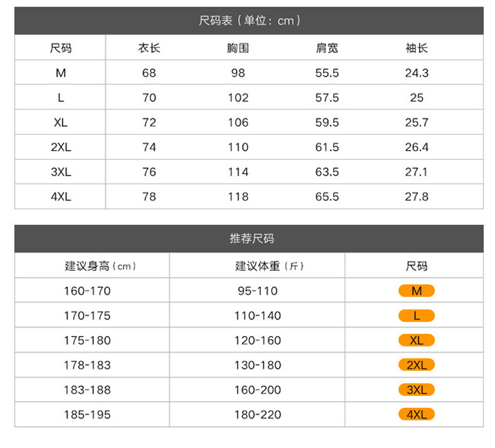
Task: Select the 肩宽 column header
Action: pos(327,48)
